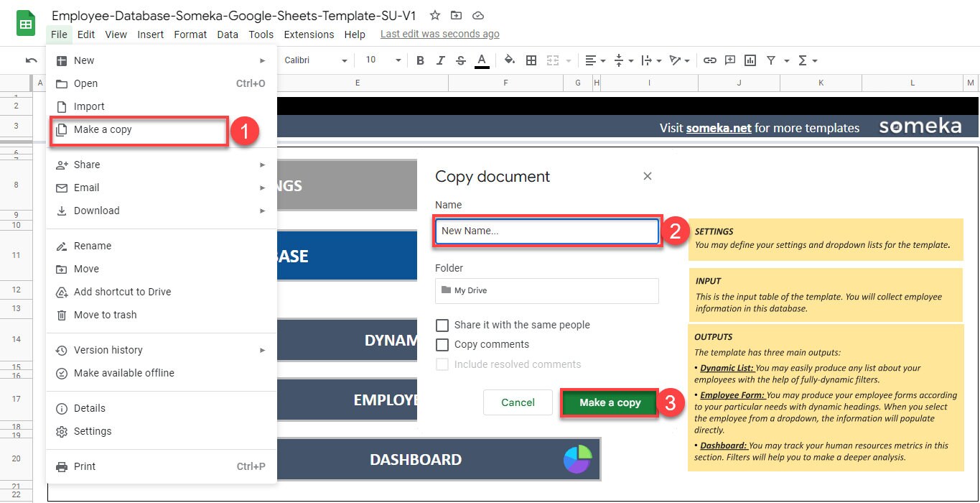Select Version history from the File menu

click(108, 350)
